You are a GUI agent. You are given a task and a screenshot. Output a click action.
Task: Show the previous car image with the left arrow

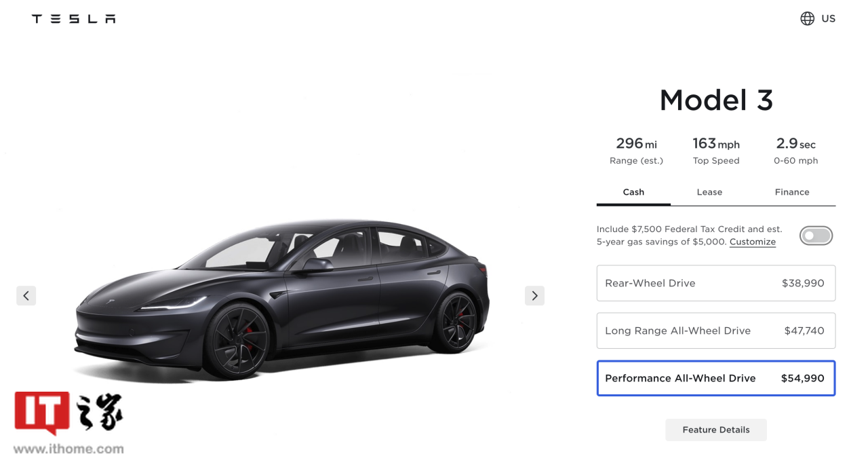pyautogui.click(x=26, y=295)
